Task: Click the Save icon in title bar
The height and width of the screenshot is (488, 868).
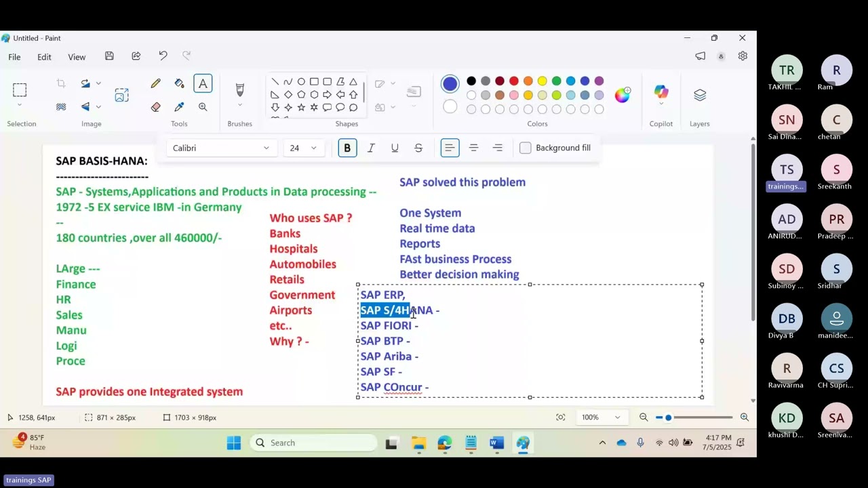Action: (x=109, y=56)
